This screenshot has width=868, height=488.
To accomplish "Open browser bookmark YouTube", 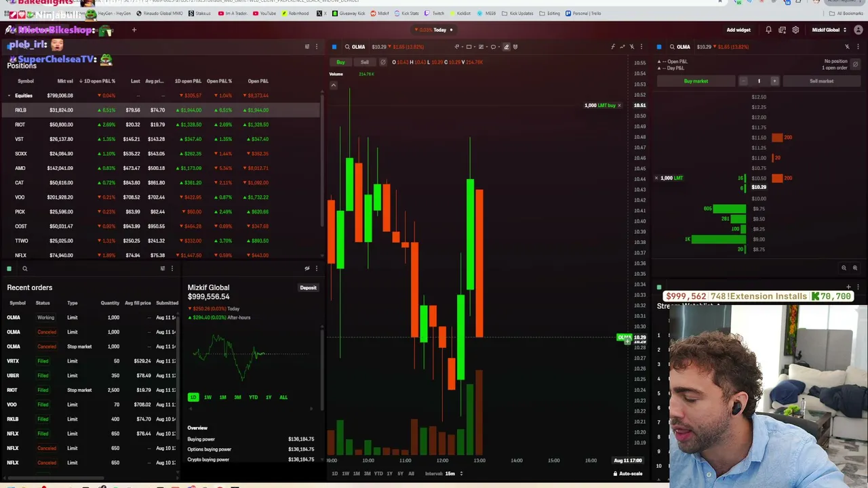I will [x=264, y=14].
